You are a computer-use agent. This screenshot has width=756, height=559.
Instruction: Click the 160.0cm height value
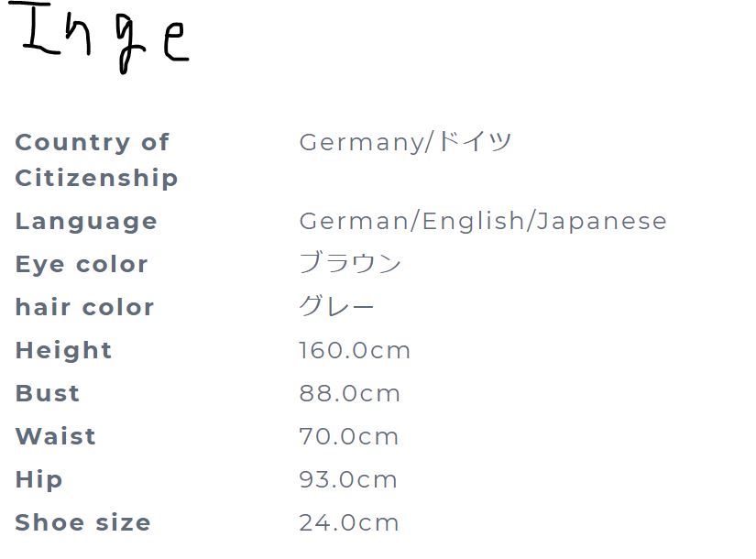click(355, 350)
